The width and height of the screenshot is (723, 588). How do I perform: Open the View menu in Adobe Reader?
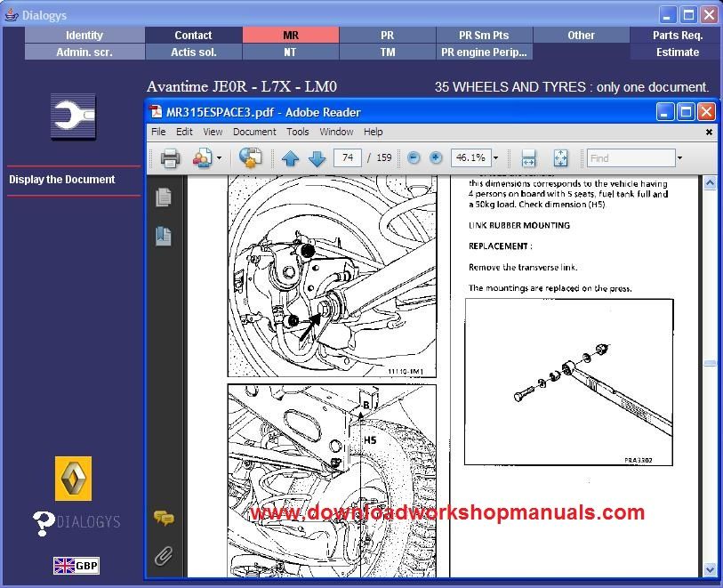coord(213,132)
